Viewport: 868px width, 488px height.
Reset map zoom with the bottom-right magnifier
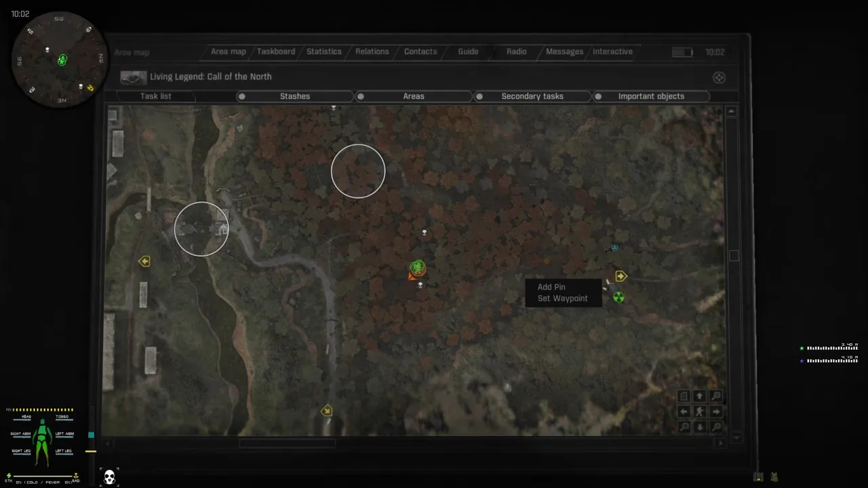pyautogui.click(x=716, y=427)
